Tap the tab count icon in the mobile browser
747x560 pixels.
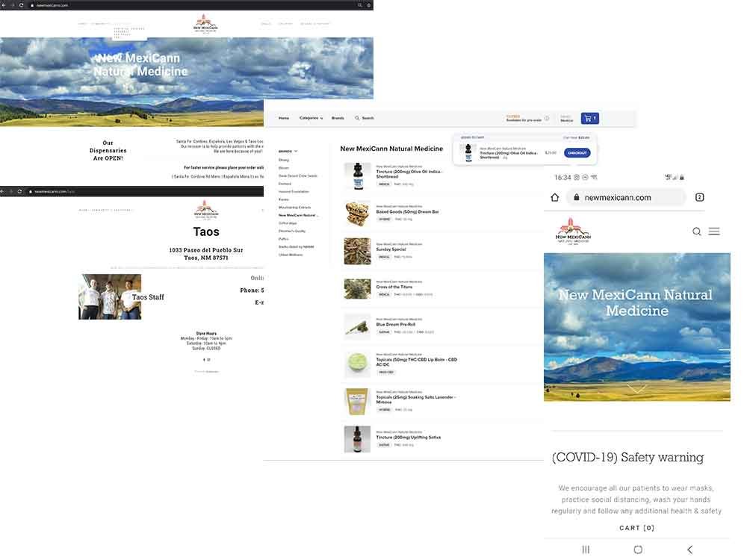click(699, 197)
